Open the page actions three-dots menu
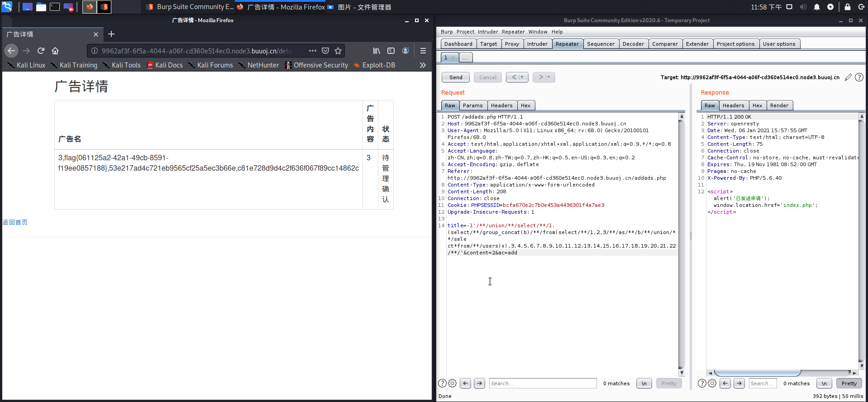 tap(312, 51)
